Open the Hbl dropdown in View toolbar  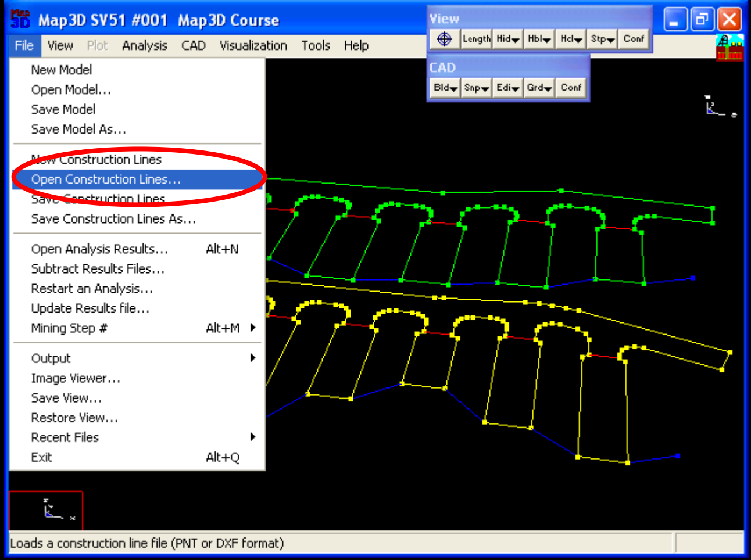(539, 39)
